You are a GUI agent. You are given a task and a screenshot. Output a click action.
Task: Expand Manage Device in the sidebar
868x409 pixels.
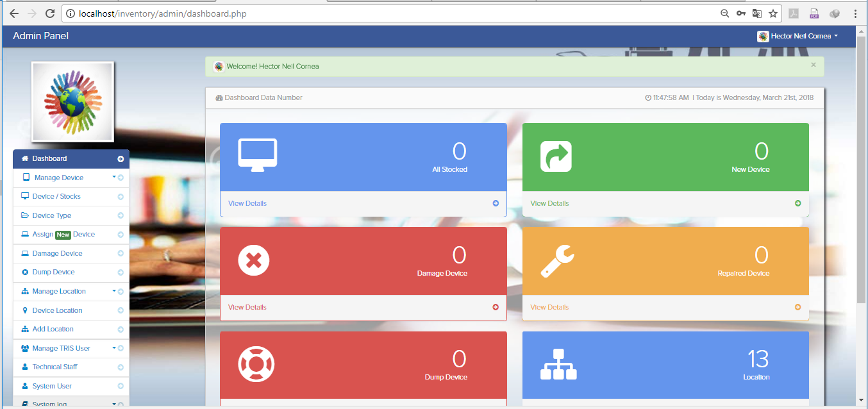(61, 178)
